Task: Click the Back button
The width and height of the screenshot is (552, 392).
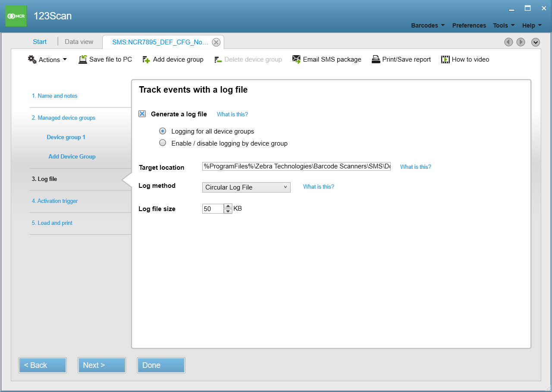Action: tap(43, 365)
